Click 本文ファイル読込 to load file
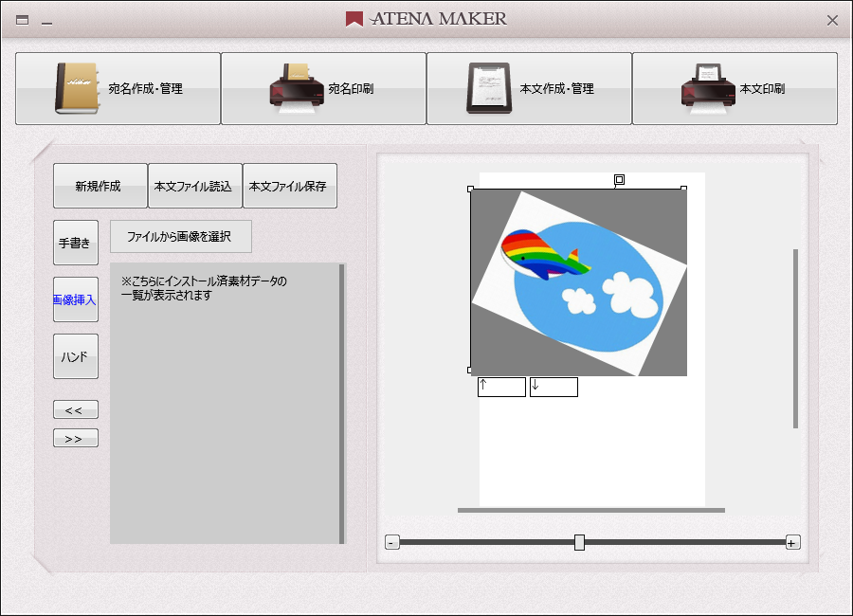 194,186
